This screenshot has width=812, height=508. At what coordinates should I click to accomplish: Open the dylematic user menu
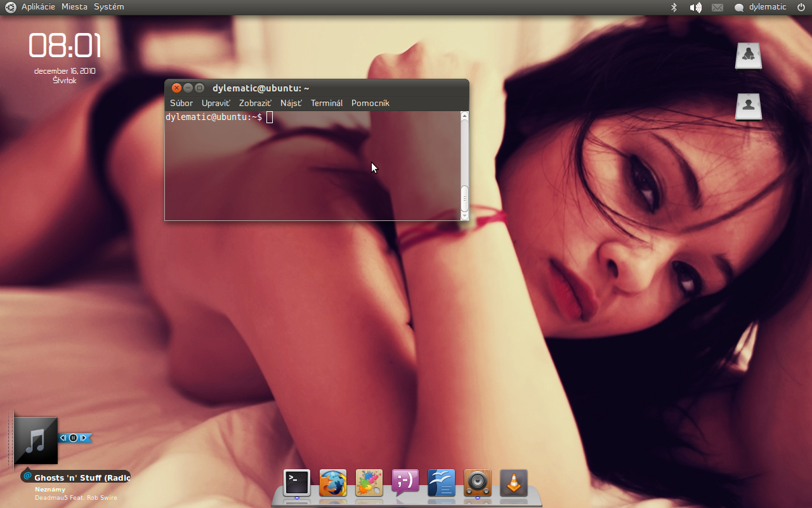click(x=760, y=7)
